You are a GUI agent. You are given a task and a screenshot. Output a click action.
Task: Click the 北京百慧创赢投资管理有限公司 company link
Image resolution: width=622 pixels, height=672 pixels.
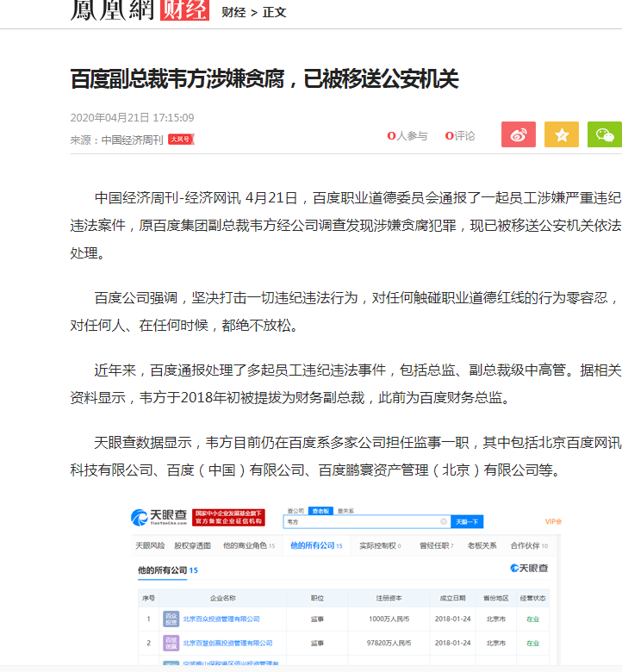pos(227,643)
